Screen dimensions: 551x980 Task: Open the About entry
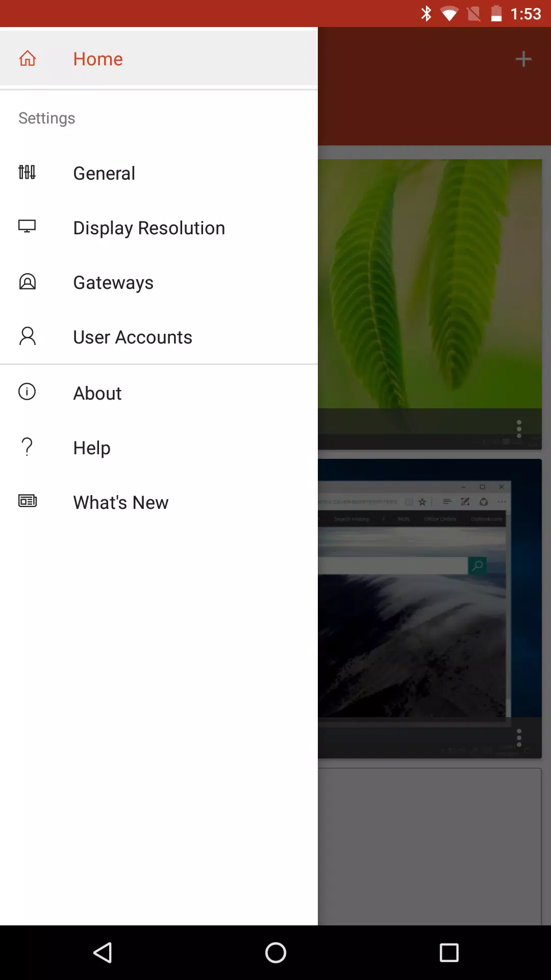point(159,393)
